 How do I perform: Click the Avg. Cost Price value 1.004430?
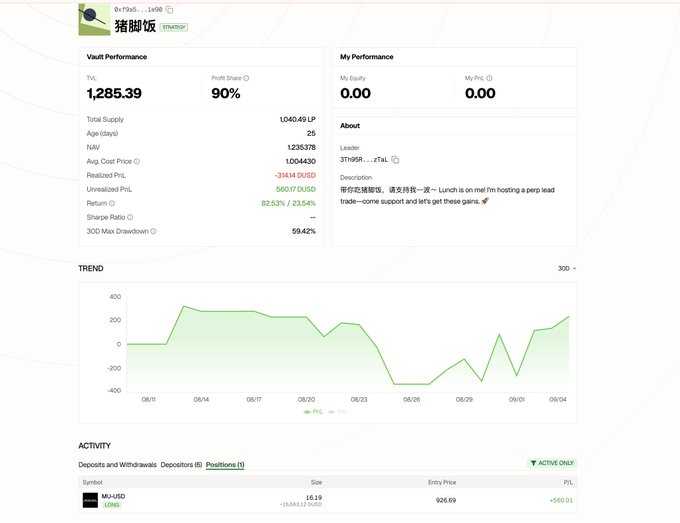click(x=301, y=161)
